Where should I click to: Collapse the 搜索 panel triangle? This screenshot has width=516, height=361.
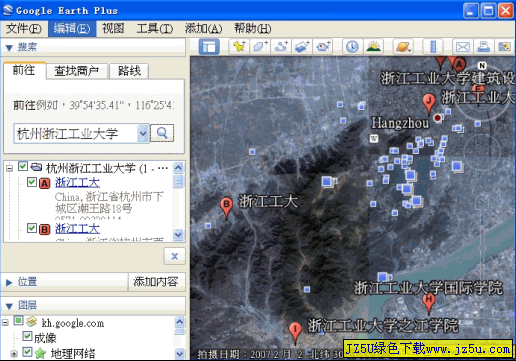[9, 48]
